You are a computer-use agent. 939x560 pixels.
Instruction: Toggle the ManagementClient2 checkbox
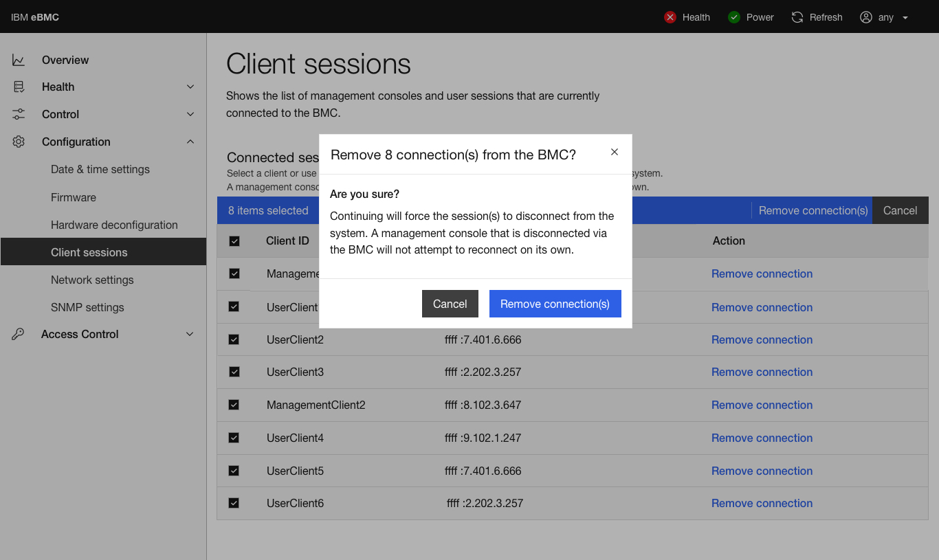point(234,405)
